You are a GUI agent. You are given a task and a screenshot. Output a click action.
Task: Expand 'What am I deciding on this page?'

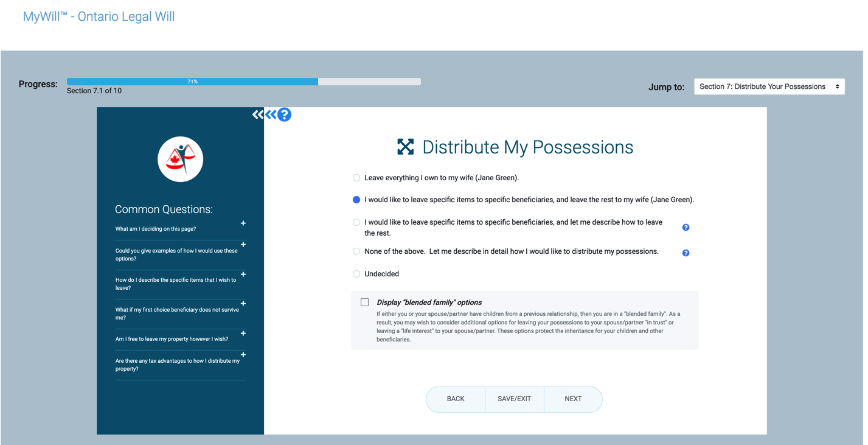pos(243,223)
